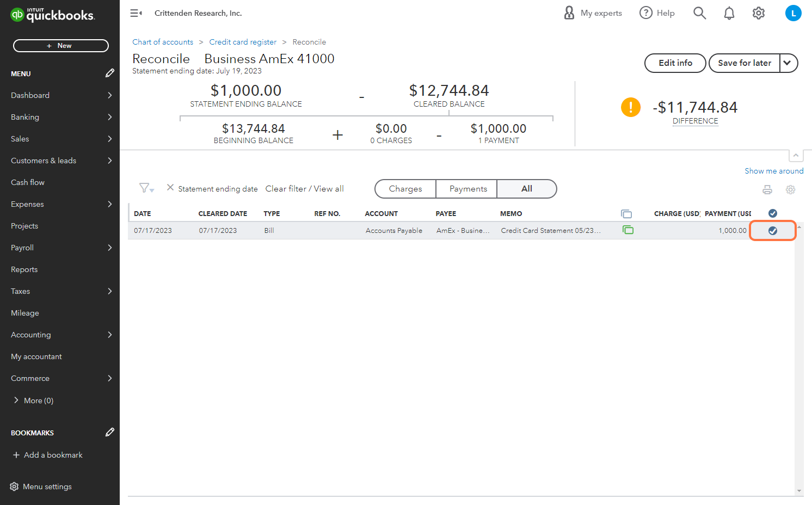The width and height of the screenshot is (812, 505).
Task: Select the All tab
Action: [527, 189]
